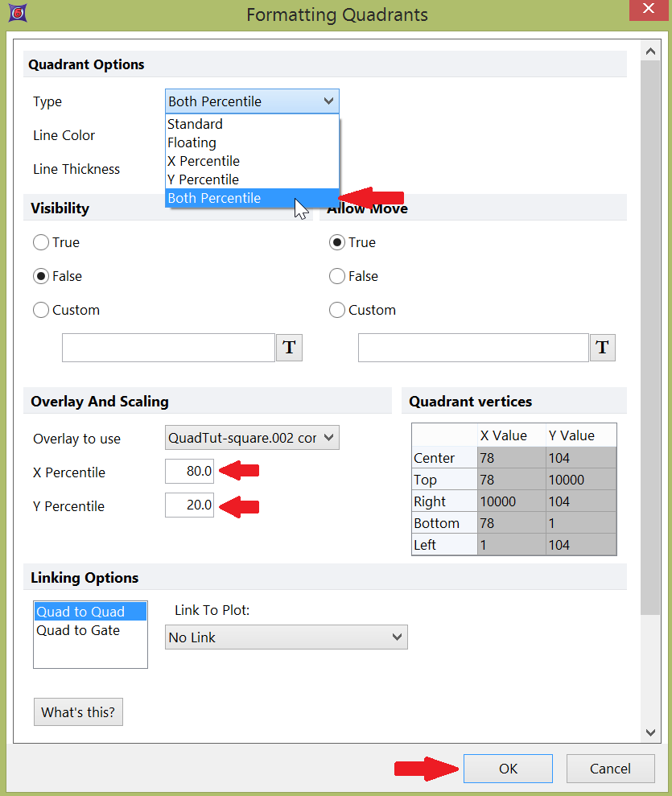The width and height of the screenshot is (672, 796).
Task: Choose Allow Move Custom option
Action: (337, 310)
